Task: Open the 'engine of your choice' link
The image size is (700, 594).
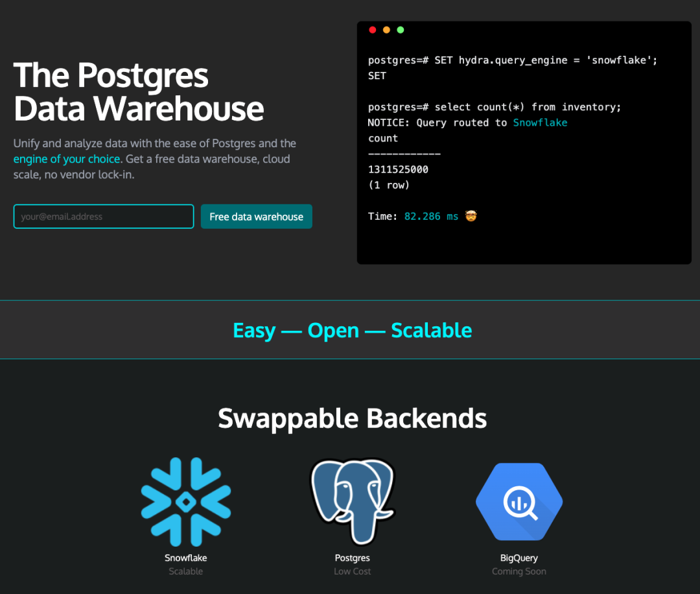Action: tap(67, 159)
